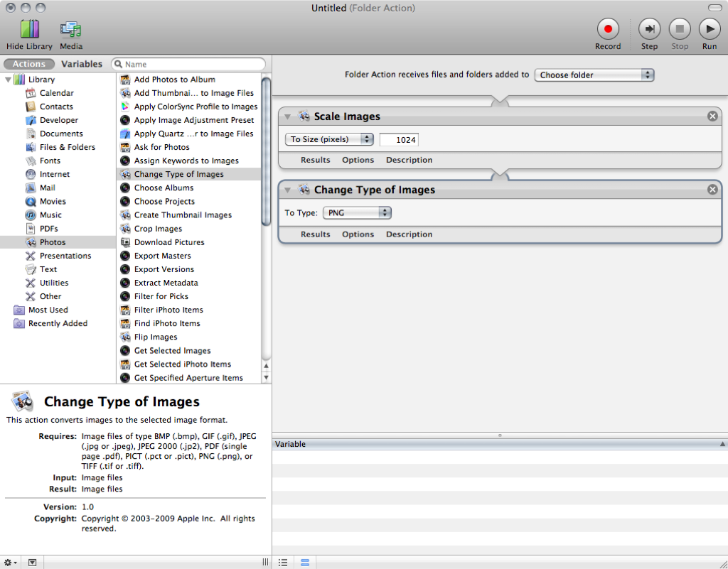Open the Media browser

pos(70,29)
